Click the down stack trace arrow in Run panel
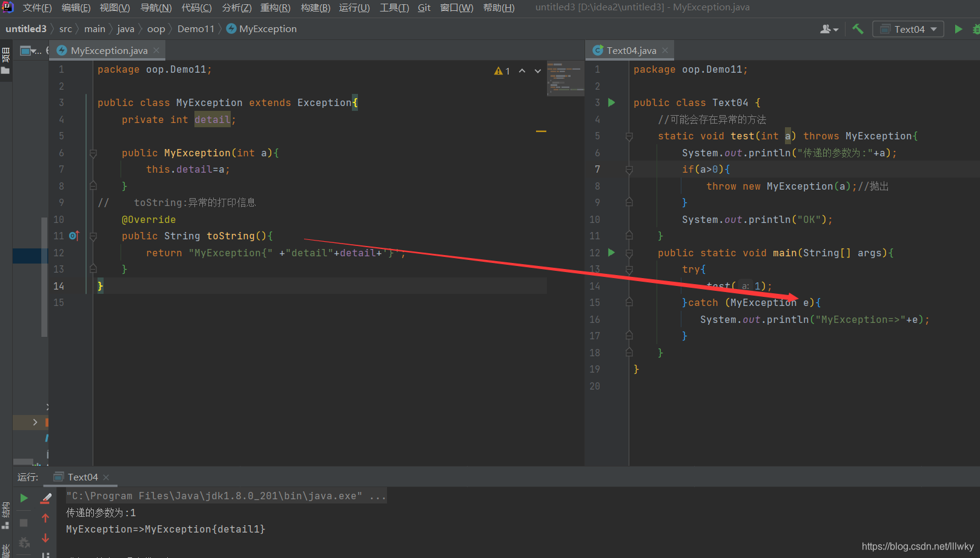This screenshot has height=558, width=980. 45,537
